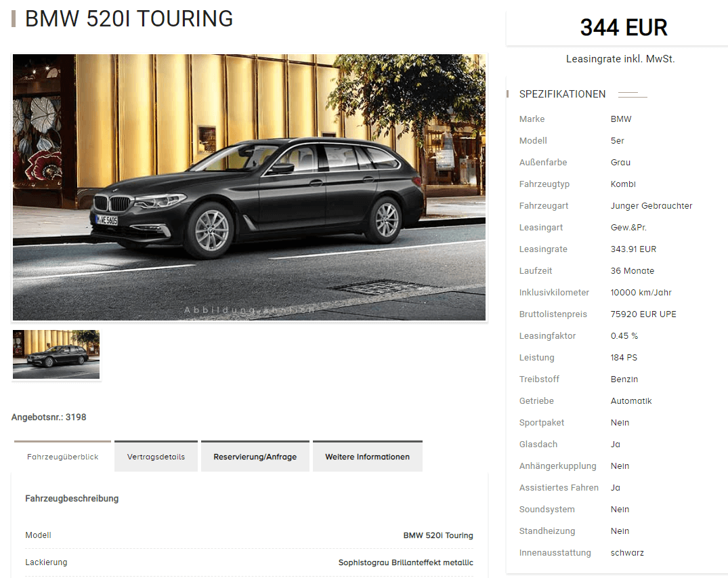Open the Reservierung/Anfrage tab

click(255, 456)
